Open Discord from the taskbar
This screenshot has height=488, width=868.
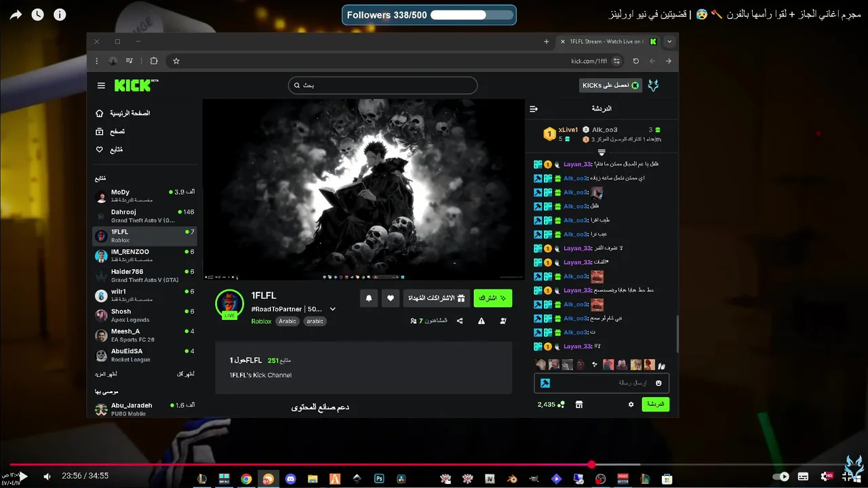click(291, 479)
